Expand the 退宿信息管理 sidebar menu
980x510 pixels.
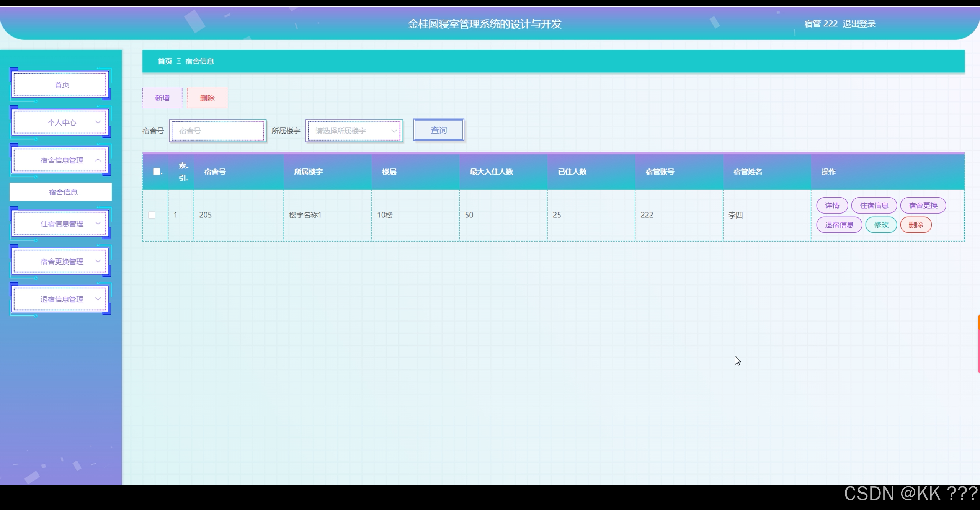tap(61, 299)
